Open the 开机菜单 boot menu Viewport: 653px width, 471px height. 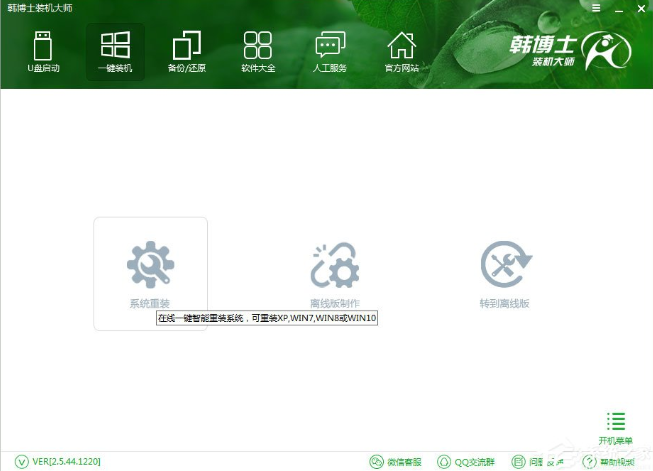coord(616,428)
